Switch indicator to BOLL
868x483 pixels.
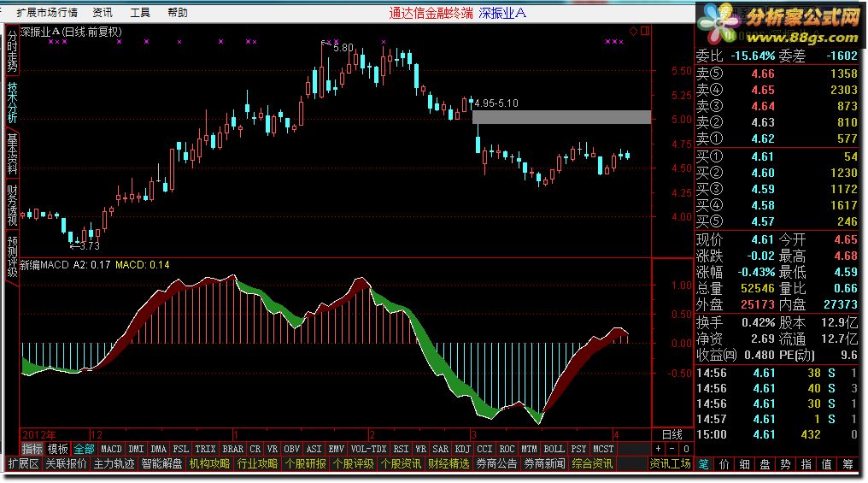tap(554, 449)
